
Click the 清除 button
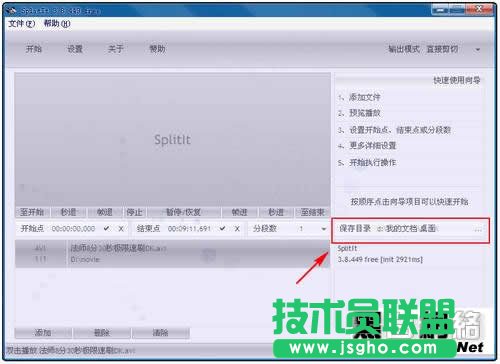pos(161,332)
